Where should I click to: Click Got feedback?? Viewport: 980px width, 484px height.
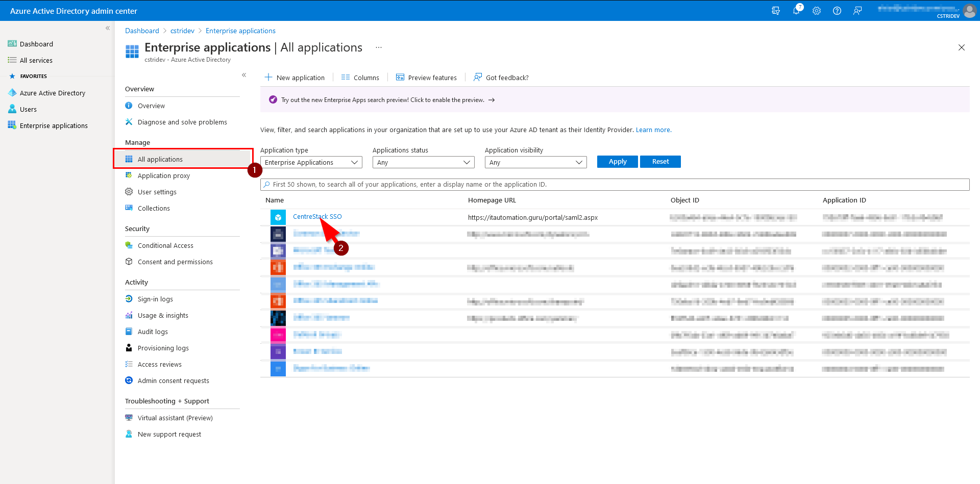(x=501, y=78)
